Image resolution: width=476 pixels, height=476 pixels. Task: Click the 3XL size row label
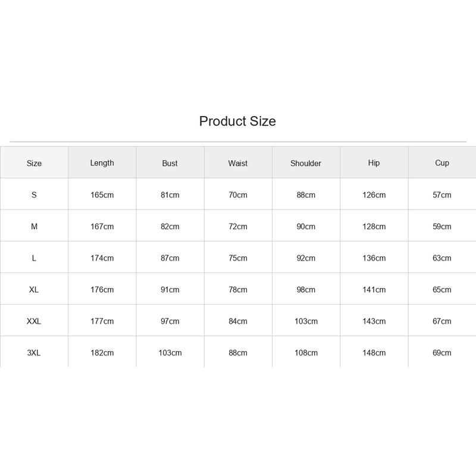(34, 353)
